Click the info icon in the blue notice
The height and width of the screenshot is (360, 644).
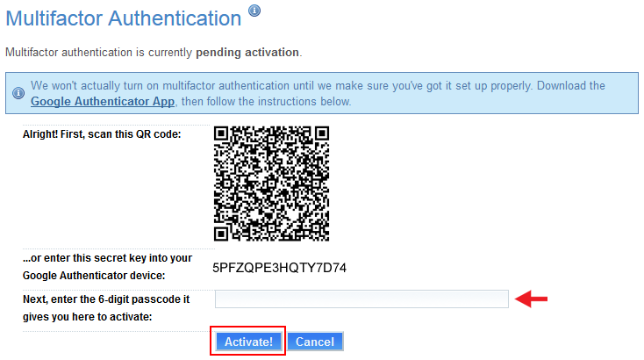[x=18, y=93]
